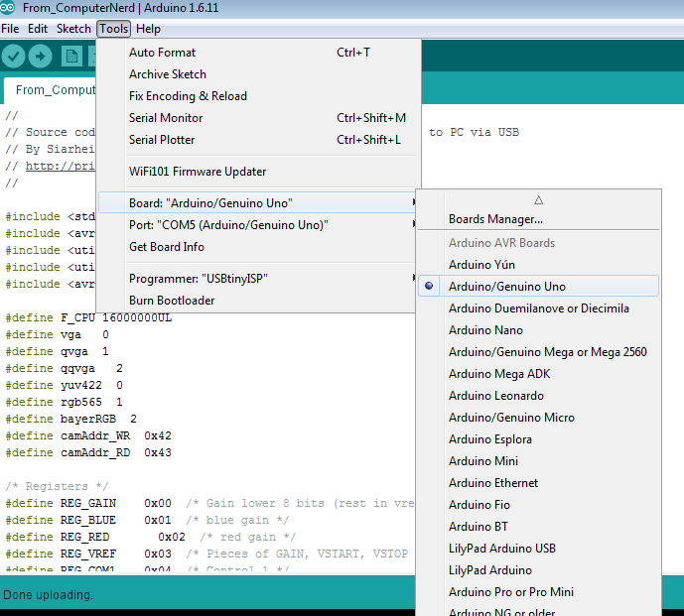Click the '#define qqvga 2' line
The image size is (684, 616).
point(65,368)
